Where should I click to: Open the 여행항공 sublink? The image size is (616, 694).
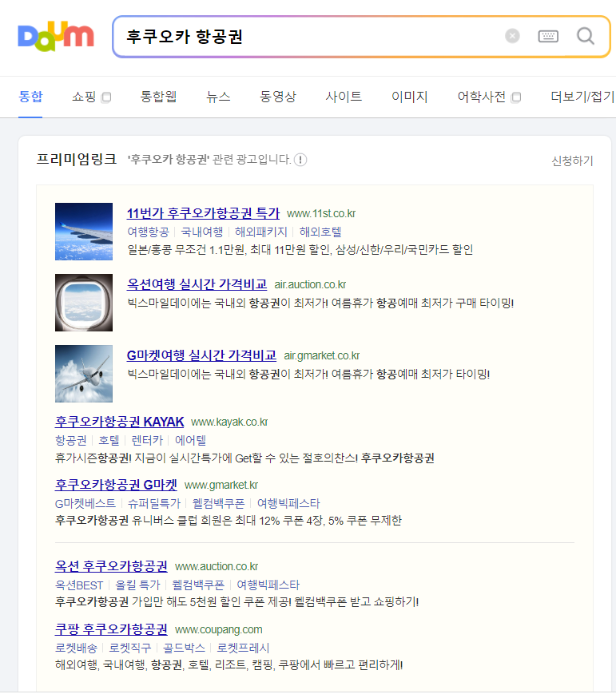click(x=149, y=232)
